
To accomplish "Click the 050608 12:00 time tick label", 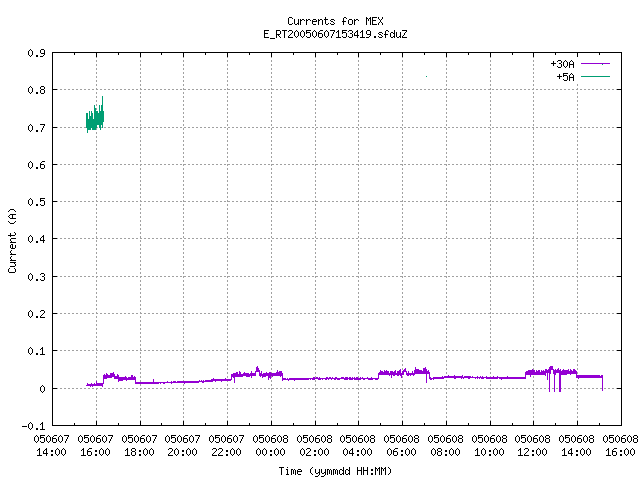I will (x=533, y=446).
